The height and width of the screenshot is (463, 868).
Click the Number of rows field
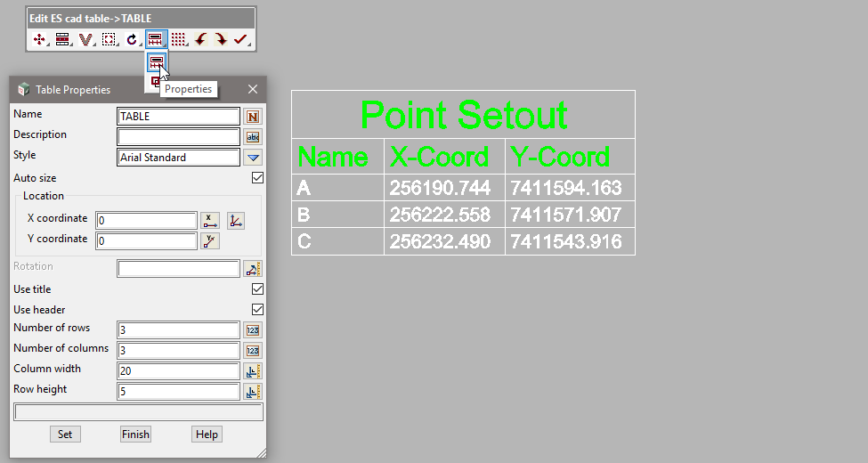coord(178,330)
